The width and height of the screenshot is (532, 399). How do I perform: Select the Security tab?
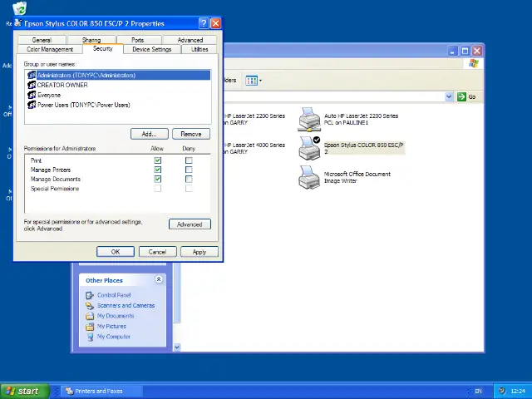(x=102, y=48)
